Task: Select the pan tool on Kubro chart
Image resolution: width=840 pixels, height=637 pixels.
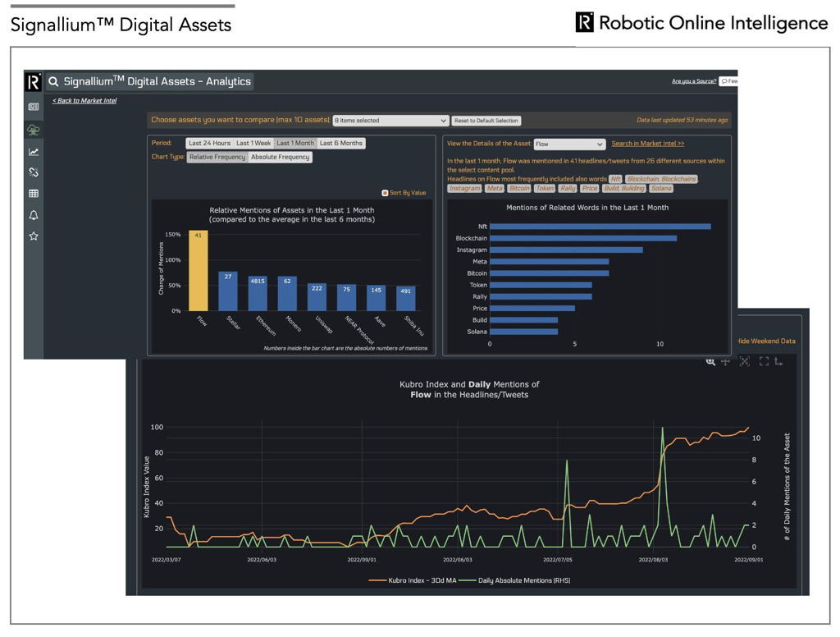Action: (x=725, y=361)
